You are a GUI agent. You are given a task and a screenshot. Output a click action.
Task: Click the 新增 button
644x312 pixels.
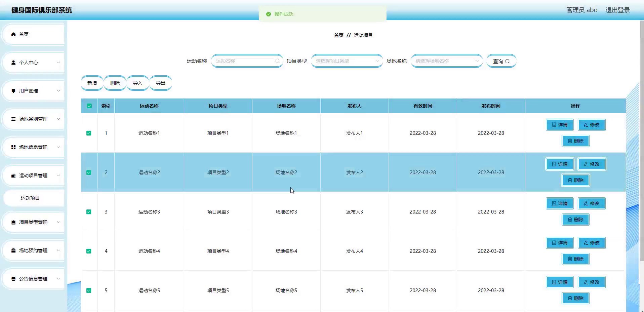point(92,83)
